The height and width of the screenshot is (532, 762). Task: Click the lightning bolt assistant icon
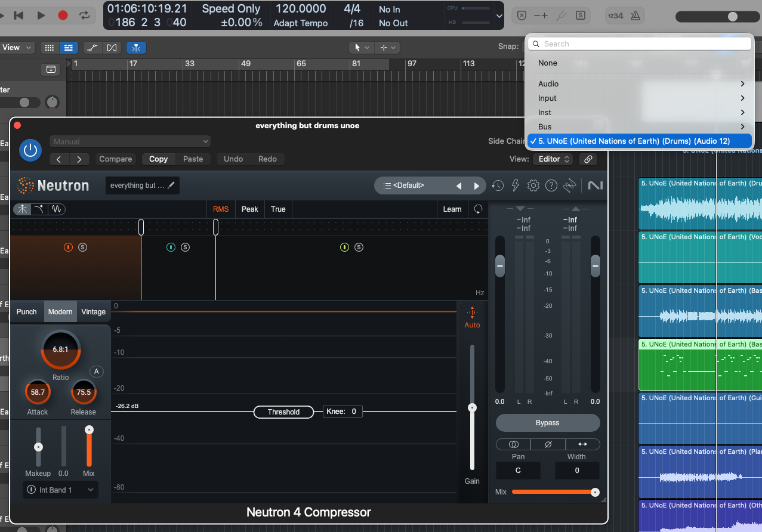click(x=516, y=185)
